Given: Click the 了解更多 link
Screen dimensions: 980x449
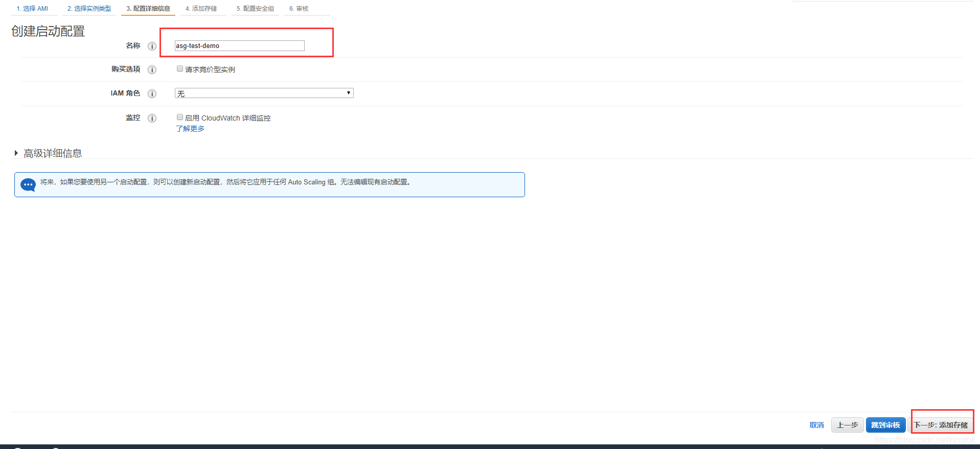Looking at the screenshot, I should click(x=190, y=129).
